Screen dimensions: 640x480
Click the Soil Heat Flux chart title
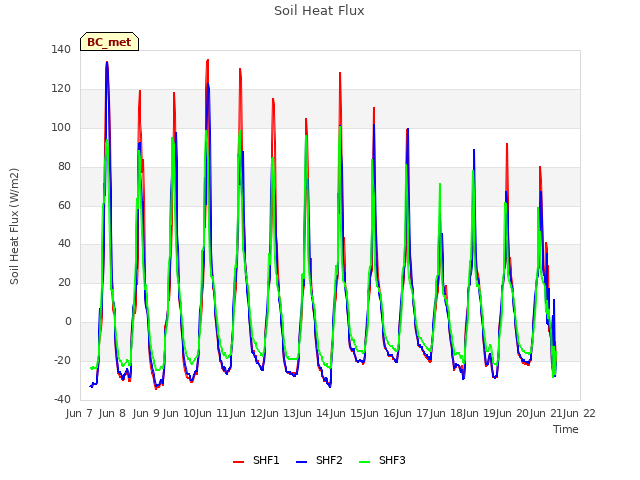click(319, 11)
